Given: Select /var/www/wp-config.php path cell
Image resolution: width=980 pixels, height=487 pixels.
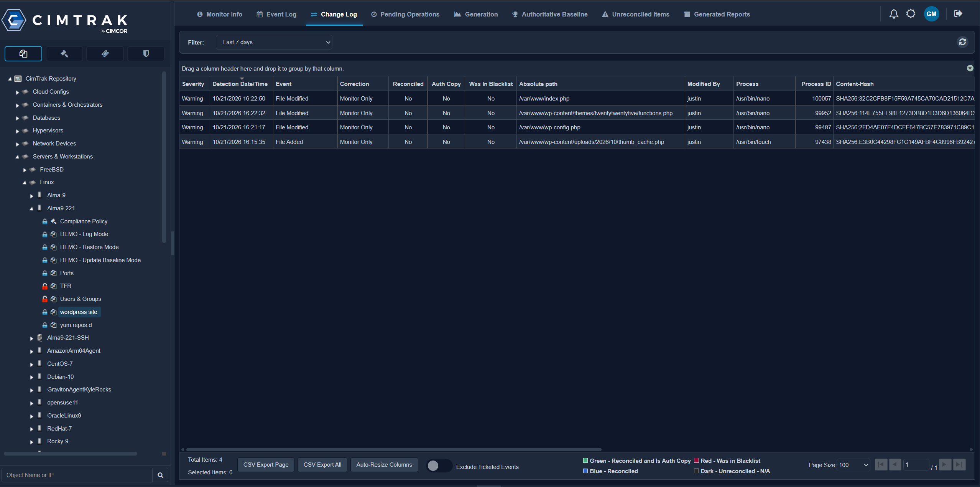Looking at the screenshot, I should tap(600, 127).
